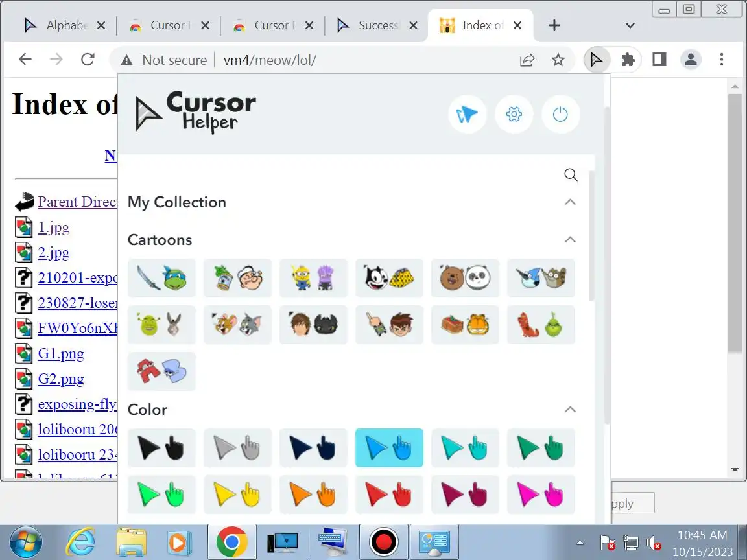Open the Windows Start menu

click(x=26, y=542)
